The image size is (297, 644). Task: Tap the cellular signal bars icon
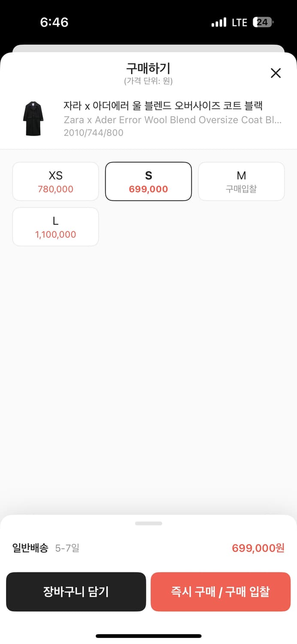[x=219, y=22]
